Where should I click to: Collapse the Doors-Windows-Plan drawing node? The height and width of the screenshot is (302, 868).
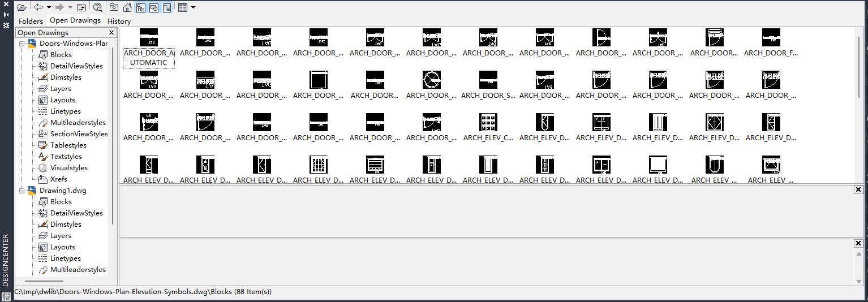pos(22,44)
